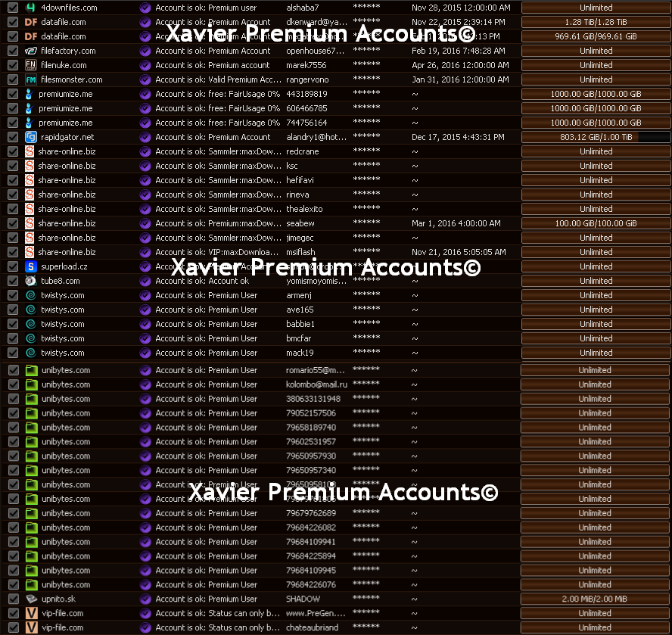Select the username romario55@m...
672x635 pixels.
(315, 370)
